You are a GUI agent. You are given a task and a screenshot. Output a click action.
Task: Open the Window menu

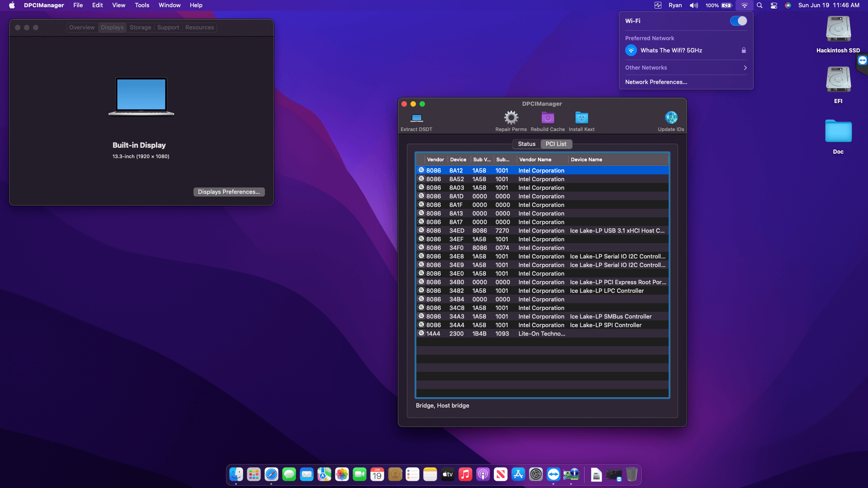pos(170,5)
